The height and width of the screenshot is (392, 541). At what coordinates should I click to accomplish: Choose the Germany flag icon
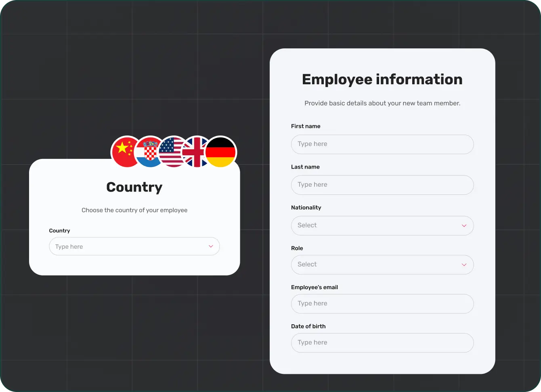[220, 152]
